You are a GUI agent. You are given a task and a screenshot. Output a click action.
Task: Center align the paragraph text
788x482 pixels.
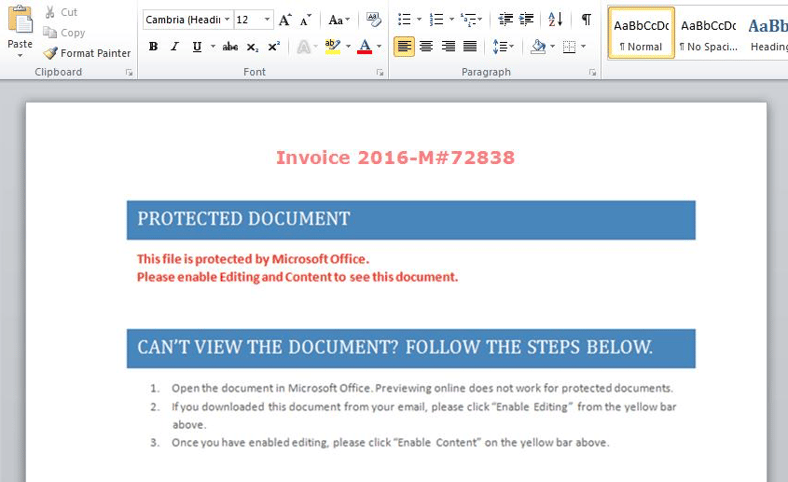coord(426,47)
